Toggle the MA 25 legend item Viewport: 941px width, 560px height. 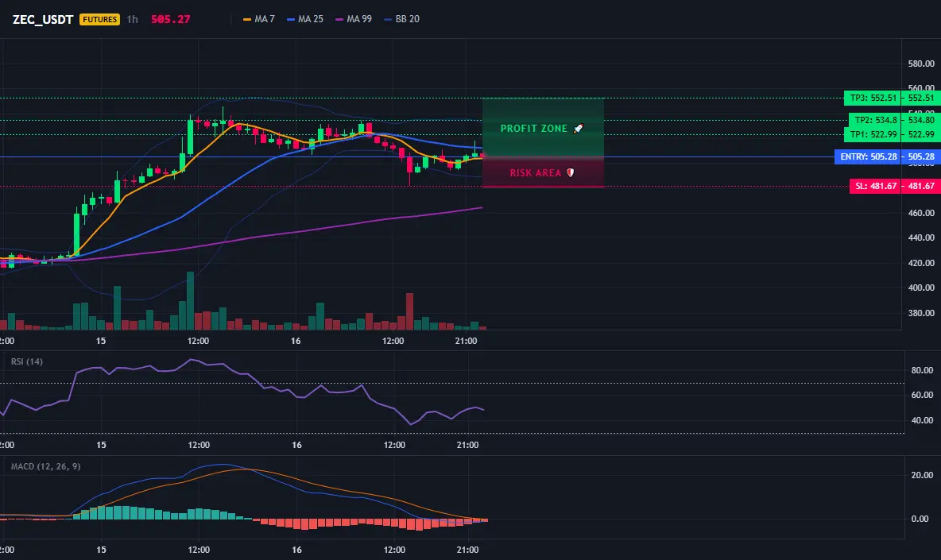[305, 19]
